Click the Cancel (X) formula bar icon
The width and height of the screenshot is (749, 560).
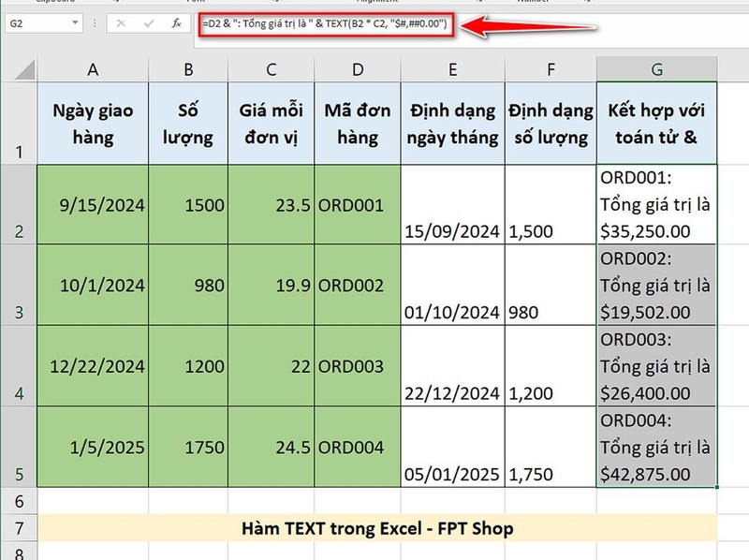click(x=121, y=23)
